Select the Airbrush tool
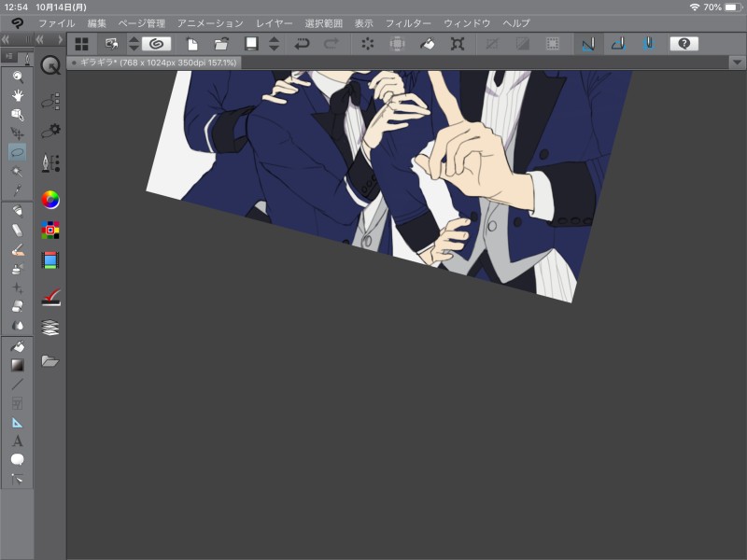747x560 pixels. coord(17,269)
